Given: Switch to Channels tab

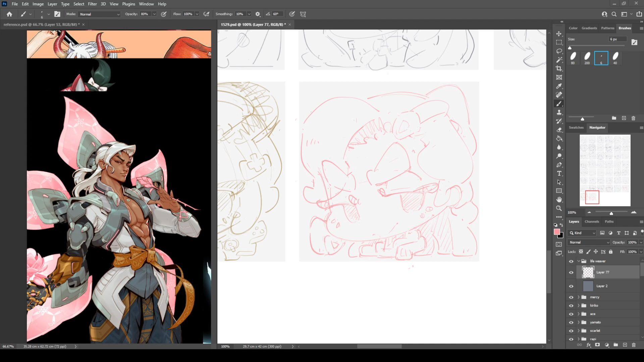Looking at the screenshot, I should pos(592,222).
